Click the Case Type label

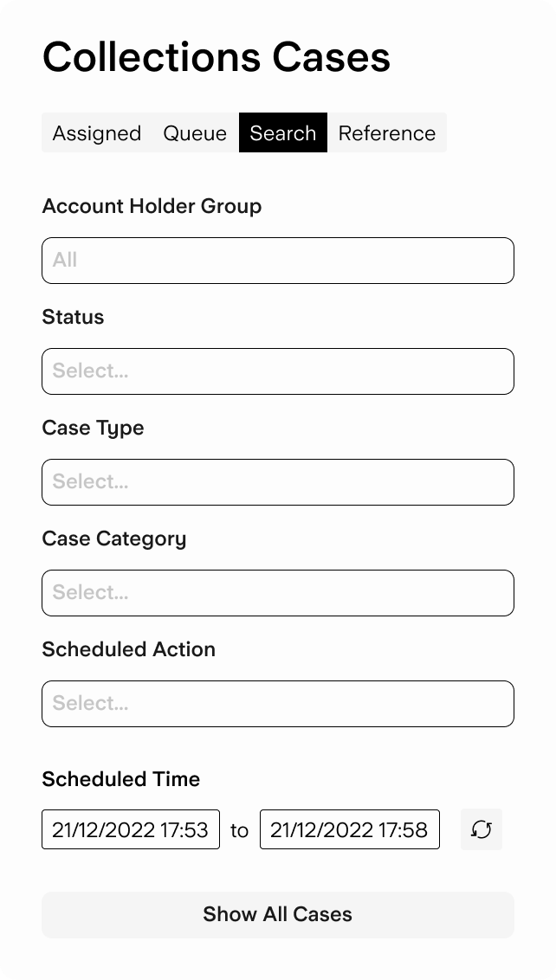tap(93, 428)
